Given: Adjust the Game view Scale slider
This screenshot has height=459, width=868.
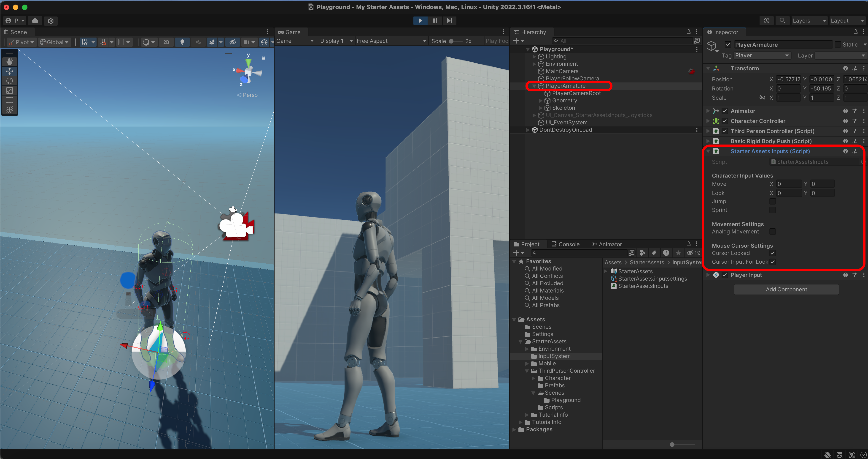Looking at the screenshot, I should tap(452, 41).
